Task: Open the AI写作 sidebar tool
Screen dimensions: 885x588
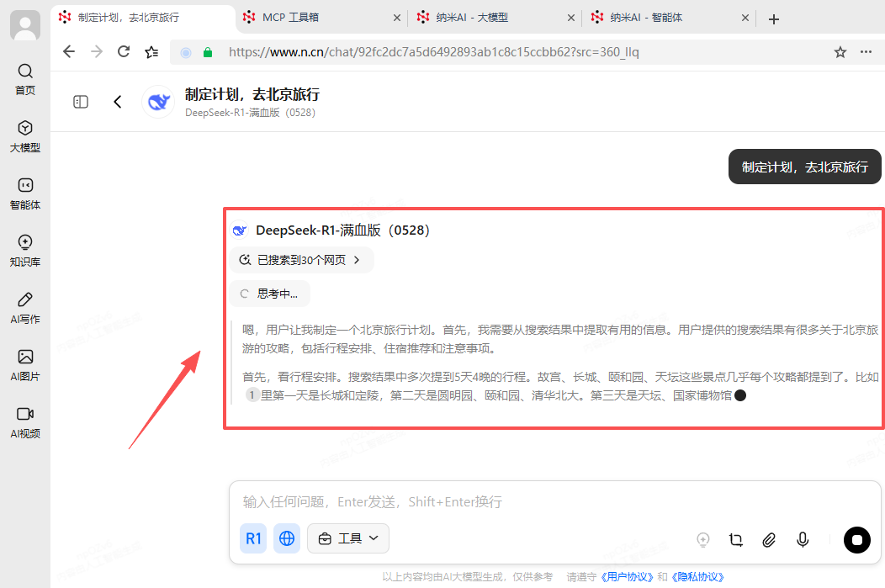Action: (x=25, y=308)
